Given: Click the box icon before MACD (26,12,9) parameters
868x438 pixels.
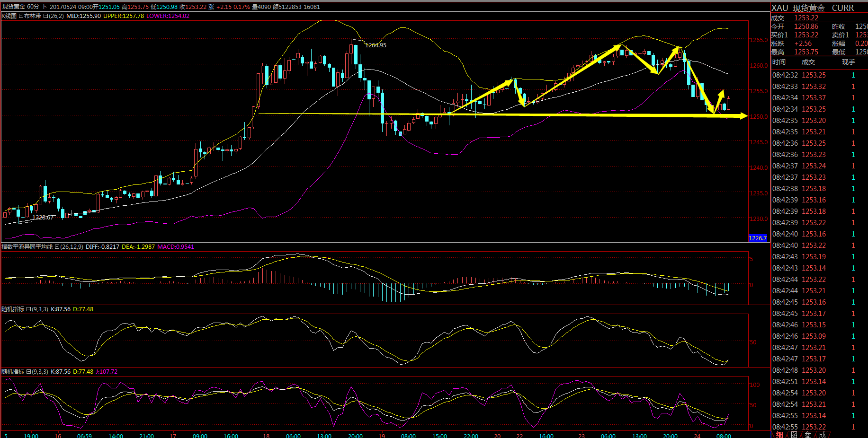Looking at the screenshot, I should pyautogui.click(x=57, y=247).
